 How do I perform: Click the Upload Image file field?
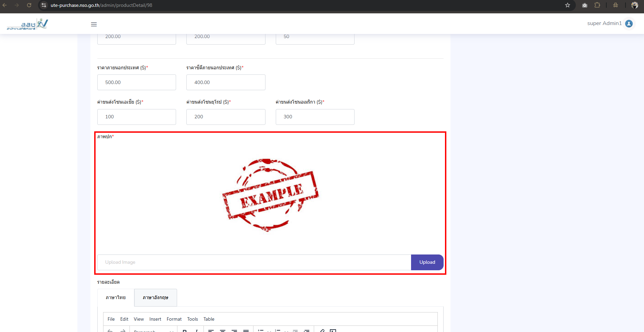click(x=254, y=262)
